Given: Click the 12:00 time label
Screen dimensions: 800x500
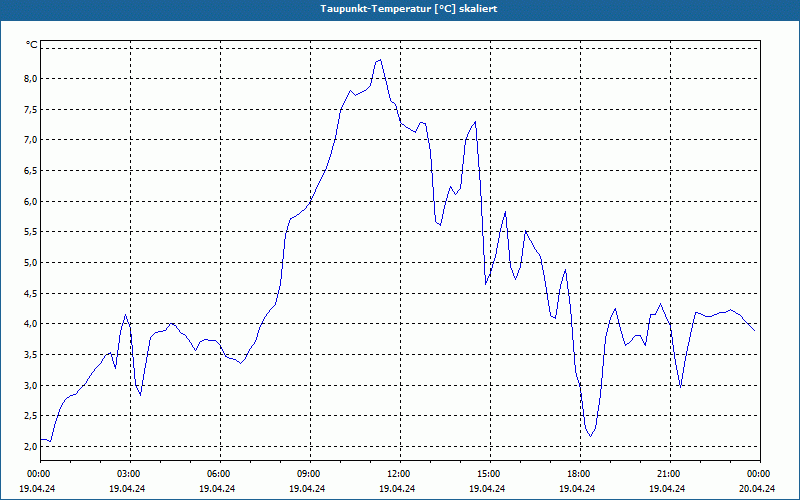Looking at the screenshot, I should pyautogui.click(x=400, y=474).
